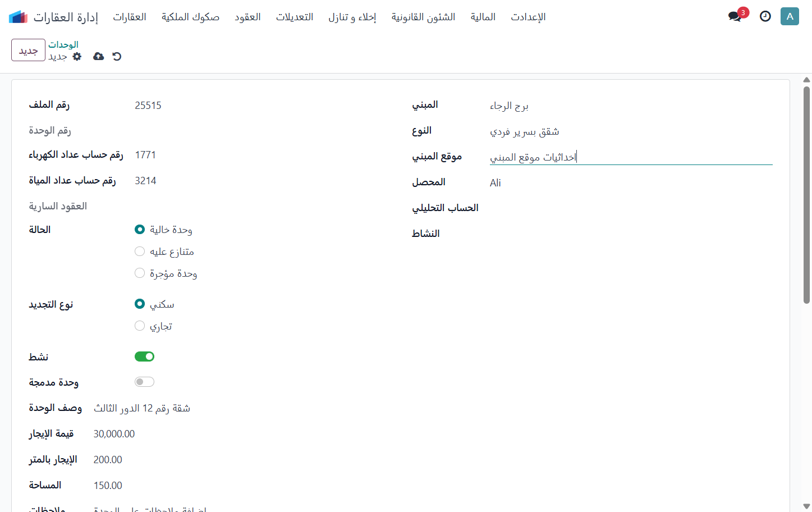Open the الشئون القانونية menu

coord(424,17)
